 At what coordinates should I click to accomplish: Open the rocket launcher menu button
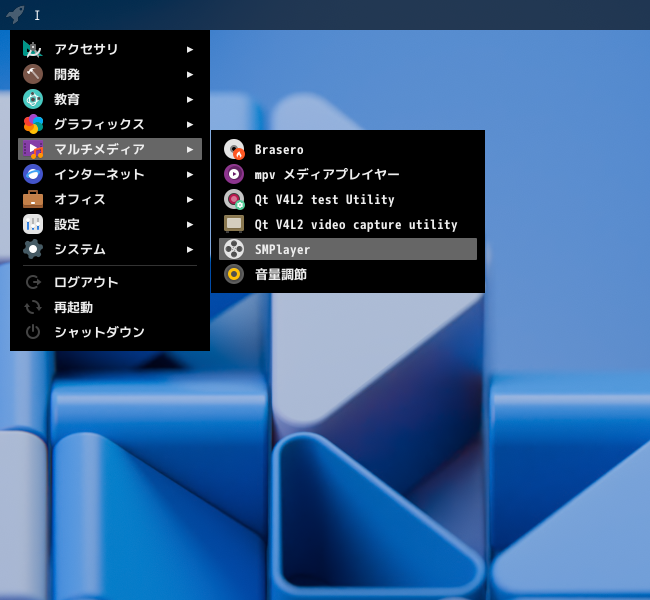tap(15, 15)
